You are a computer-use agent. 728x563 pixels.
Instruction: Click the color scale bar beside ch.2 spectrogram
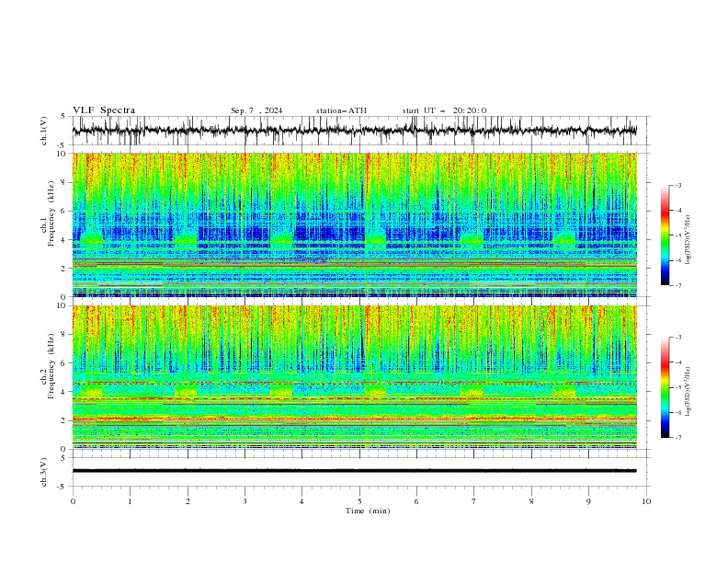[x=665, y=387]
